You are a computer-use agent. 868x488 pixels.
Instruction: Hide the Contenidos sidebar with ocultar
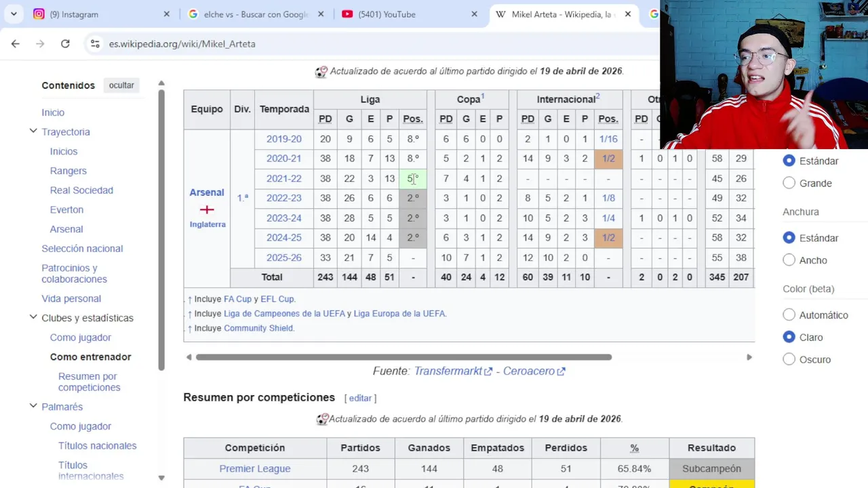[121, 85]
